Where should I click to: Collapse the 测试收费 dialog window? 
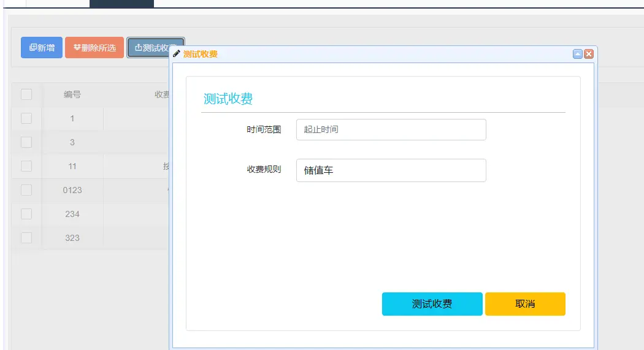click(577, 54)
